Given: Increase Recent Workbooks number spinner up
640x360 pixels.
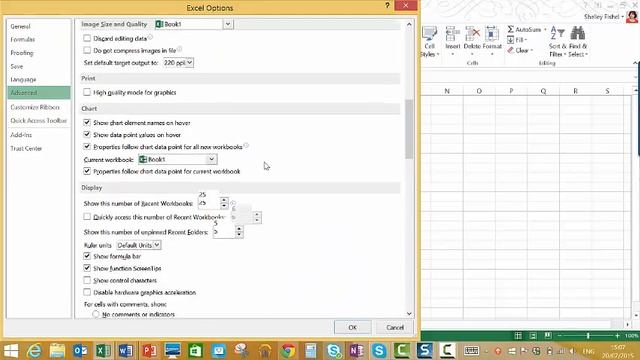Looking at the screenshot, I should coord(224,200).
